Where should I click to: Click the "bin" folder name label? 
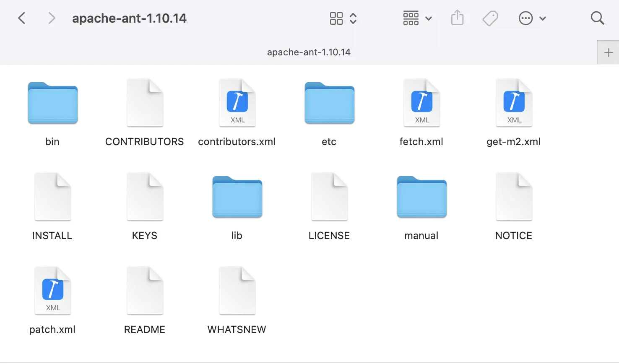[52, 142]
